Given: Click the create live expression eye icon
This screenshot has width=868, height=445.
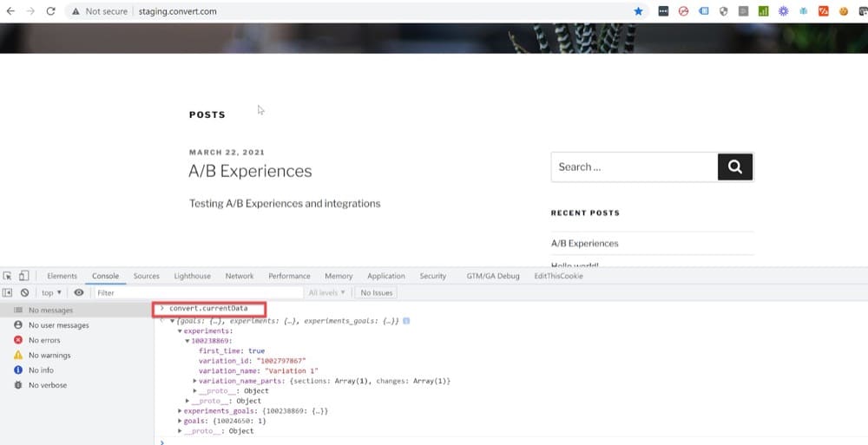Looking at the screenshot, I should [x=79, y=293].
